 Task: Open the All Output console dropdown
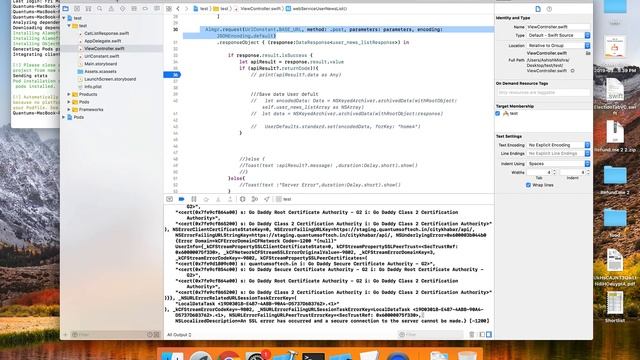pos(179,335)
